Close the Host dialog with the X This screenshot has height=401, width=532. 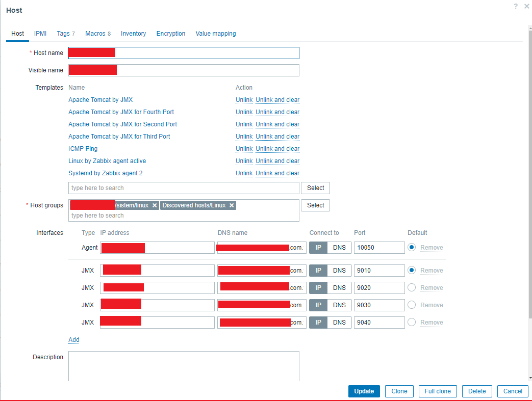tap(526, 6)
